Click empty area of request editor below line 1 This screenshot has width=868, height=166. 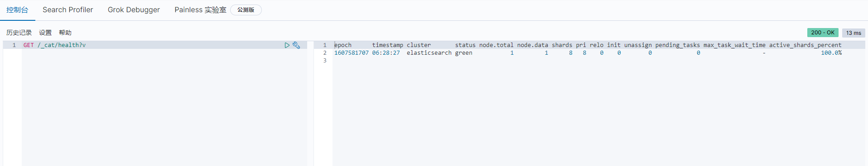pyautogui.click(x=164, y=108)
